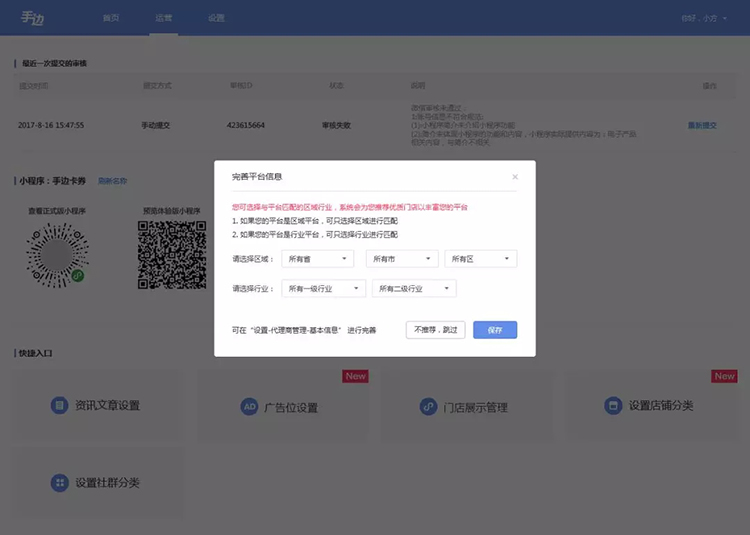Click the timestamp 2017-8-16 15:47:55
Screen dimensions: 750x535
point(51,125)
